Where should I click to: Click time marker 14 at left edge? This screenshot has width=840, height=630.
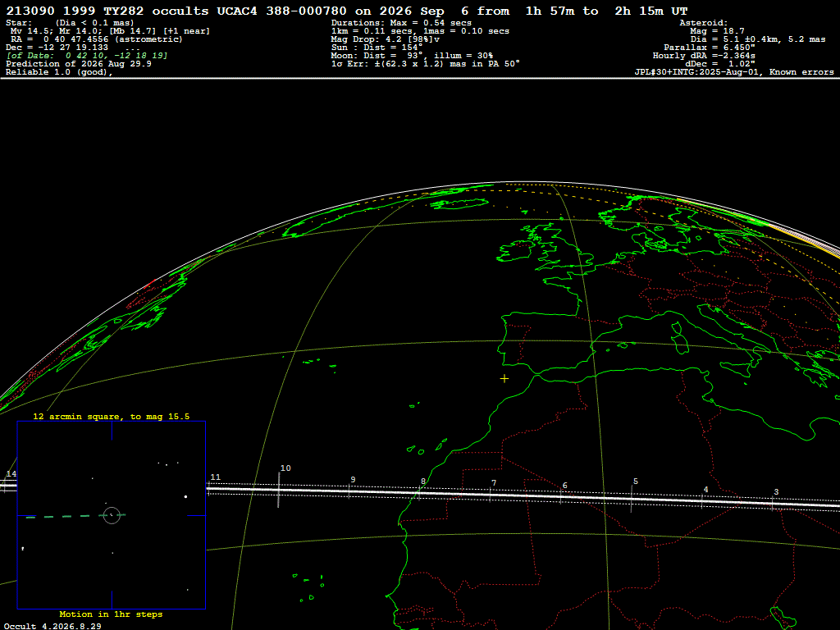[x=11, y=473]
